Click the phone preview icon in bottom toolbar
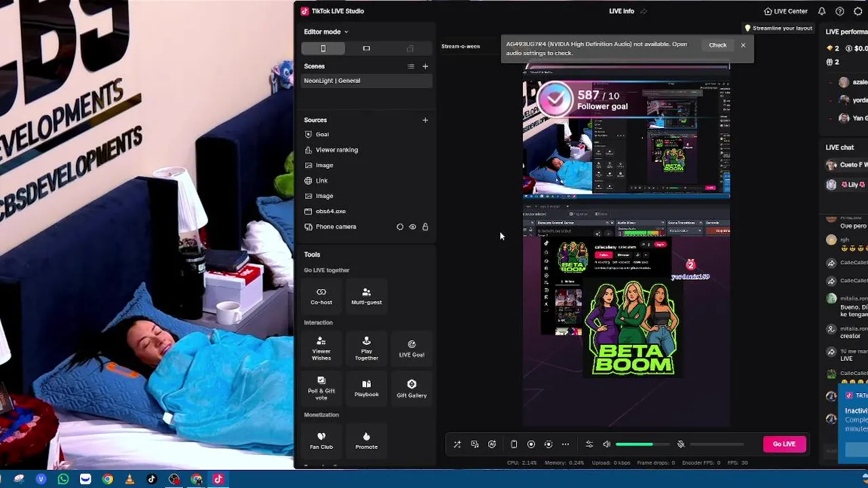This screenshot has width=868, height=488. [514, 445]
